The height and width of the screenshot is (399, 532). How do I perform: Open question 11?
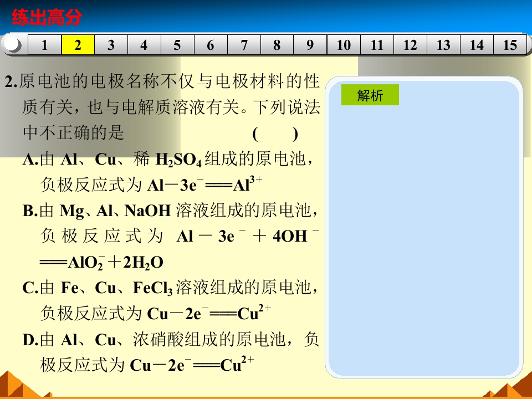377,45
